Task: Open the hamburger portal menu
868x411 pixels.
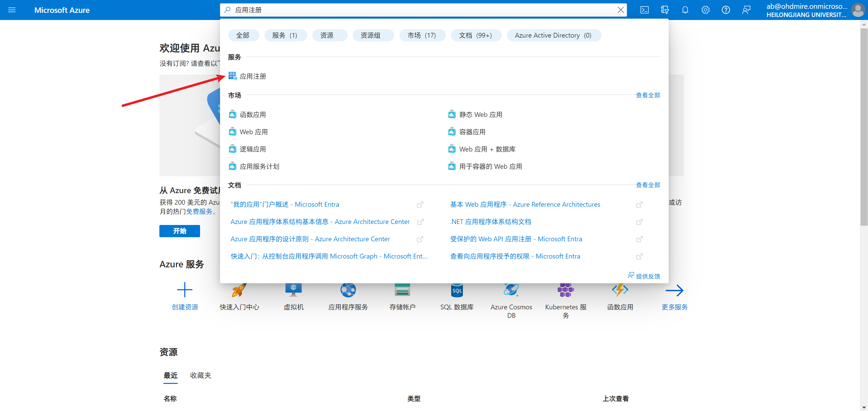Action: pyautogui.click(x=12, y=10)
